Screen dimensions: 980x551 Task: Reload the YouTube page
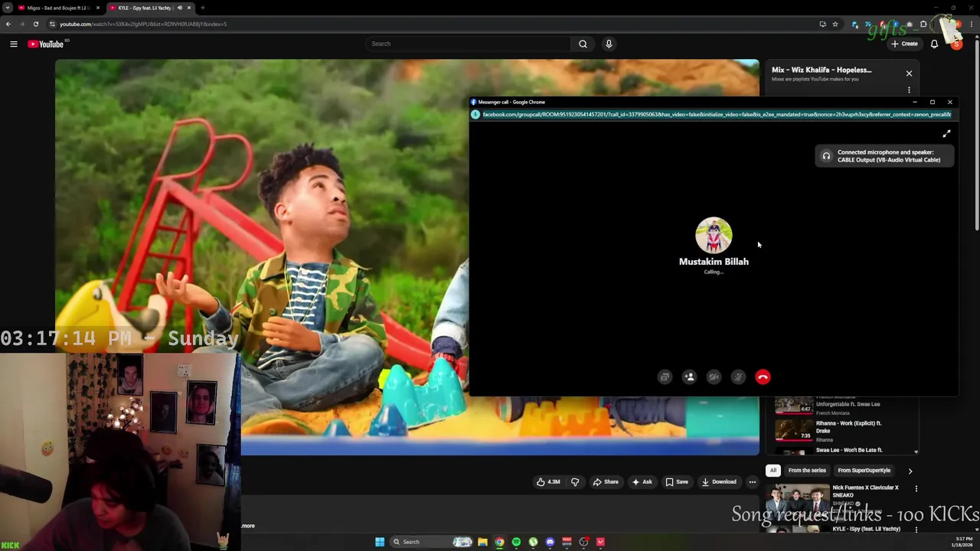tap(35, 24)
